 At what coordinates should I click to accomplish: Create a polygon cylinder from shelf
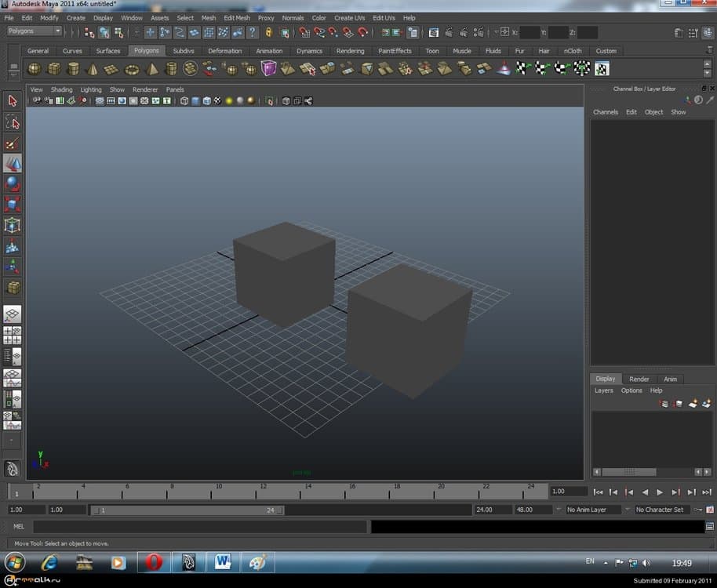tap(73, 69)
